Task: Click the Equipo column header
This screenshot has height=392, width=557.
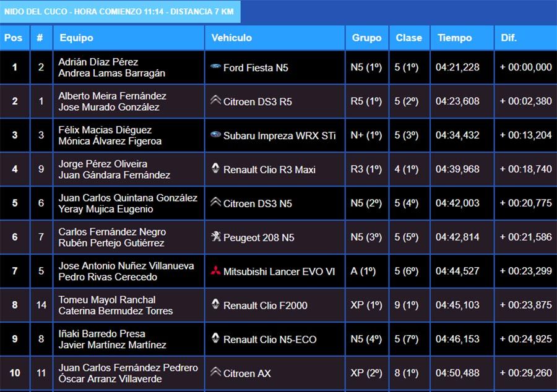Action: coord(76,38)
